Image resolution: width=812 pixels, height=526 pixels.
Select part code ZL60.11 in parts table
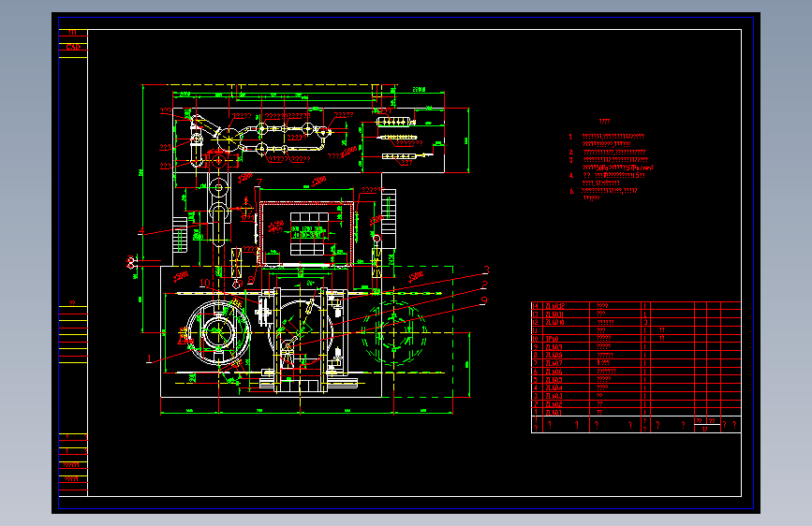pyautogui.click(x=554, y=314)
